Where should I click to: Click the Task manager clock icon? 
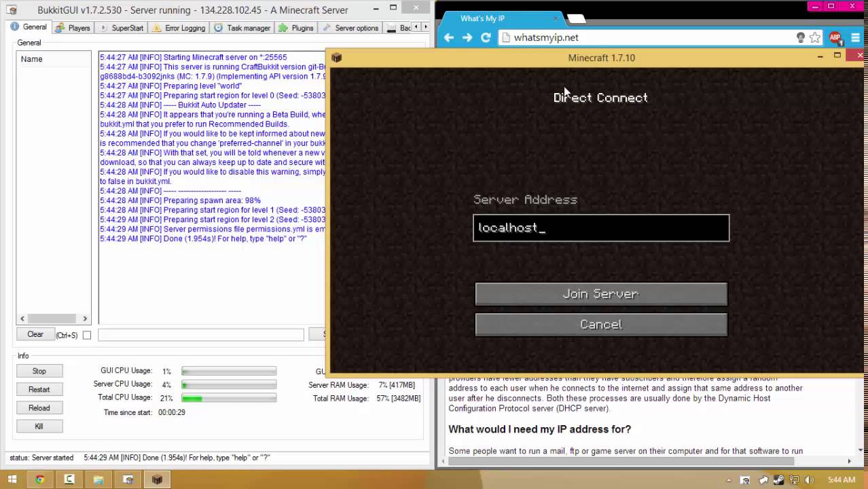pos(219,28)
